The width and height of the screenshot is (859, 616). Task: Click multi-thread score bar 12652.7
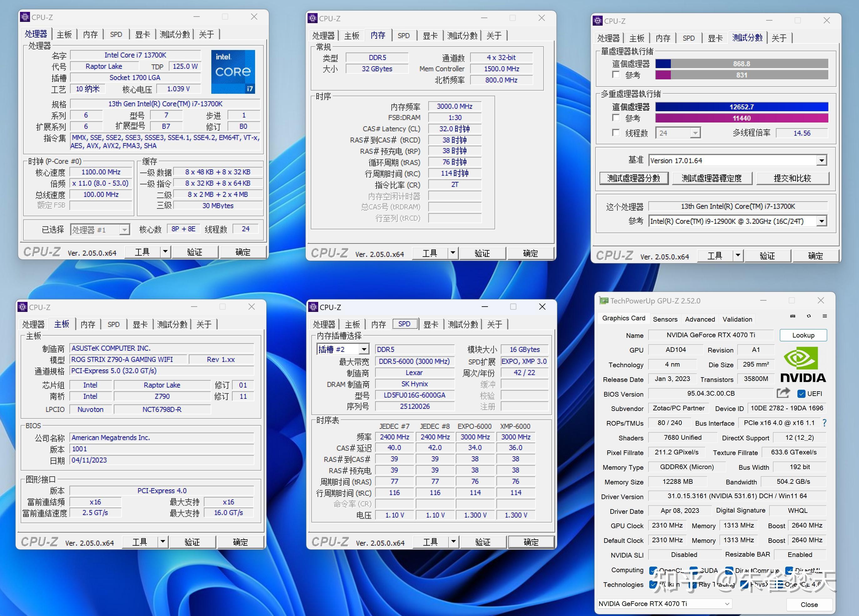pyautogui.click(x=741, y=107)
